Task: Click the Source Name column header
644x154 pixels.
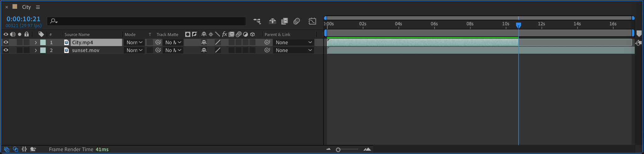Action: [x=77, y=35]
